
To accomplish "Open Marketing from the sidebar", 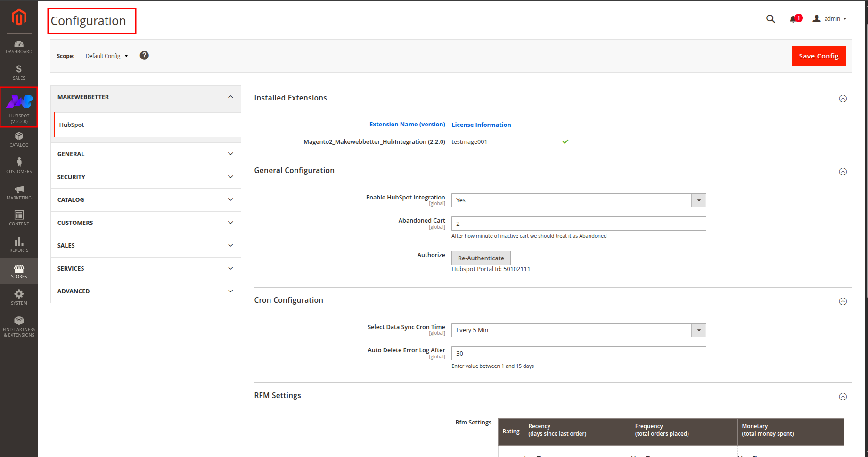I will (x=19, y=192).
